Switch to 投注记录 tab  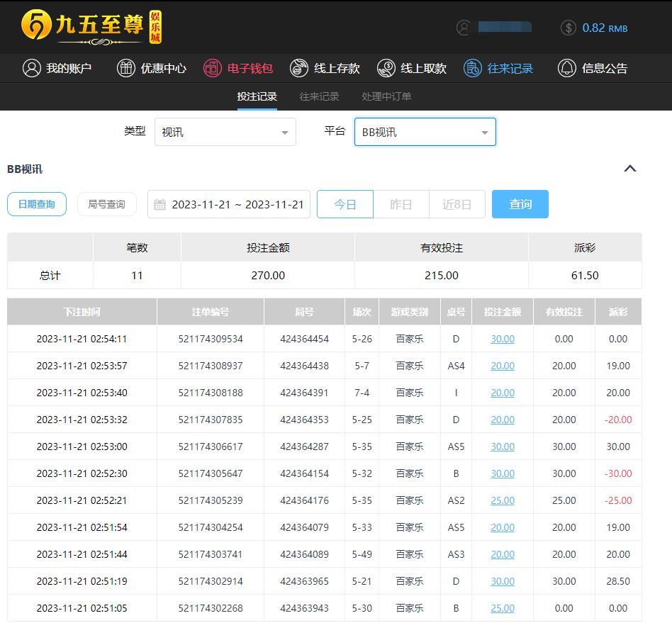(257, 96)
